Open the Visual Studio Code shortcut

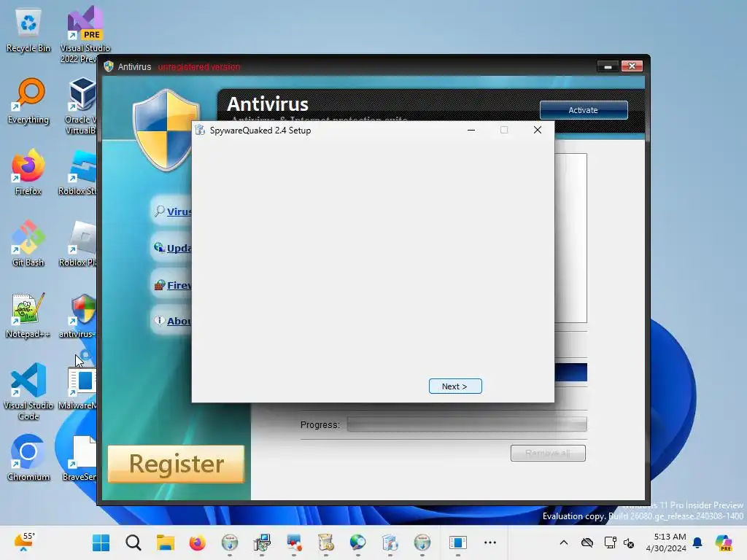[x=28, y=392]
